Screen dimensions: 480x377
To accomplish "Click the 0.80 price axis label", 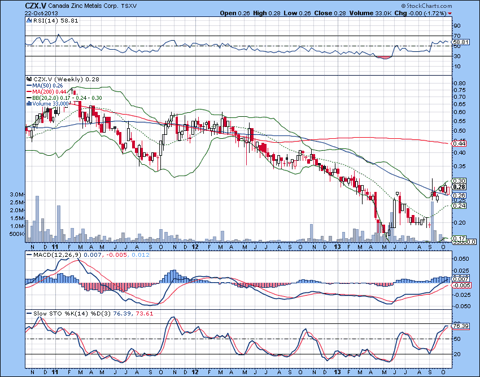I will 460,83.
